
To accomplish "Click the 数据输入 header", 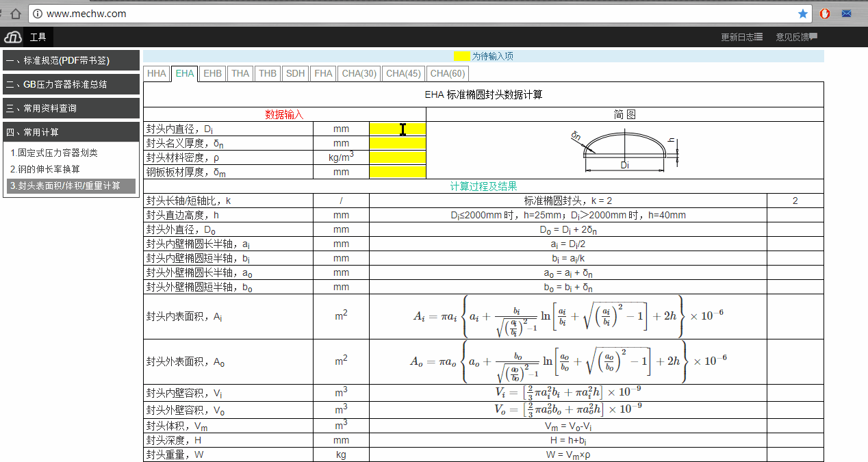I will point(284,114).
